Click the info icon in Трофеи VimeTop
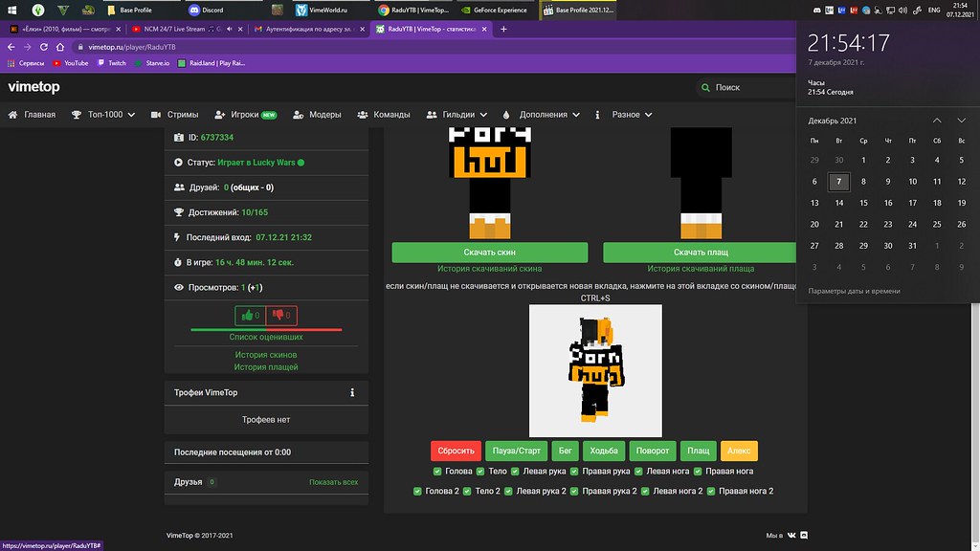Screen dimensions: 980x551 click(352, 392)
